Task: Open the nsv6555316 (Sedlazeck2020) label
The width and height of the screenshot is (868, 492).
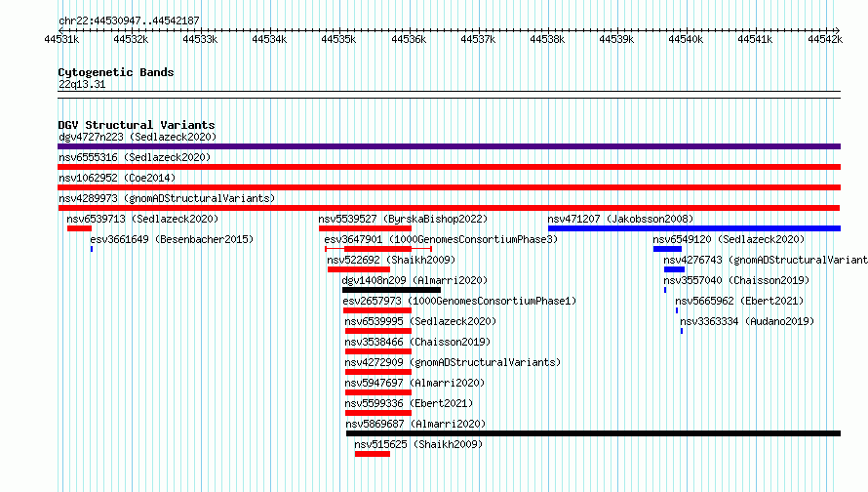Action: click(x=135, y=157)
